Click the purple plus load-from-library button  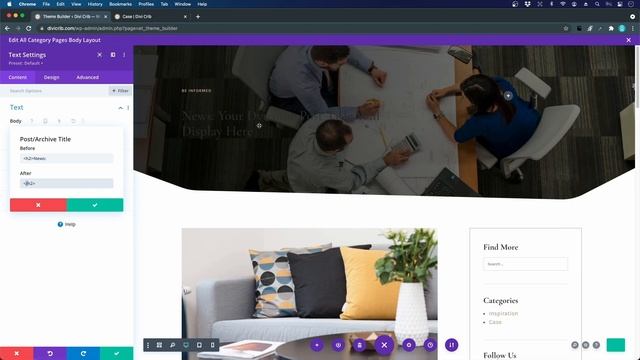[x=317, y=345]
